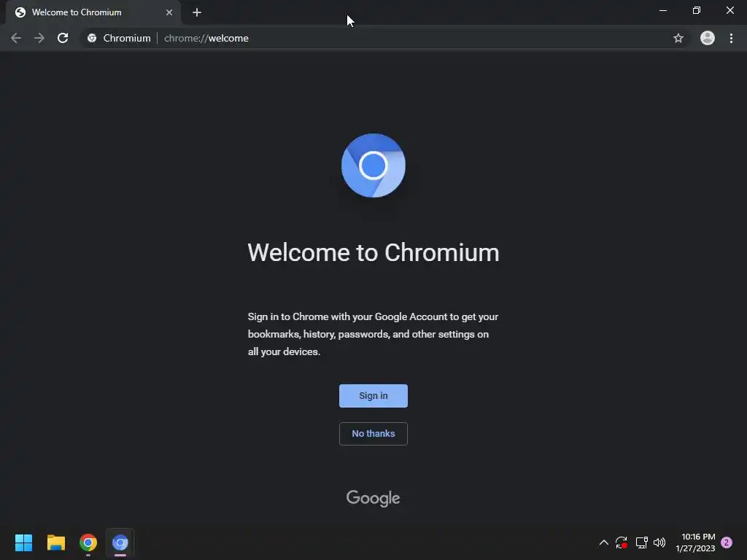747x560 pixels.
Task: Click the Welcome to Chromium heading
Action: tap(373, 252)
